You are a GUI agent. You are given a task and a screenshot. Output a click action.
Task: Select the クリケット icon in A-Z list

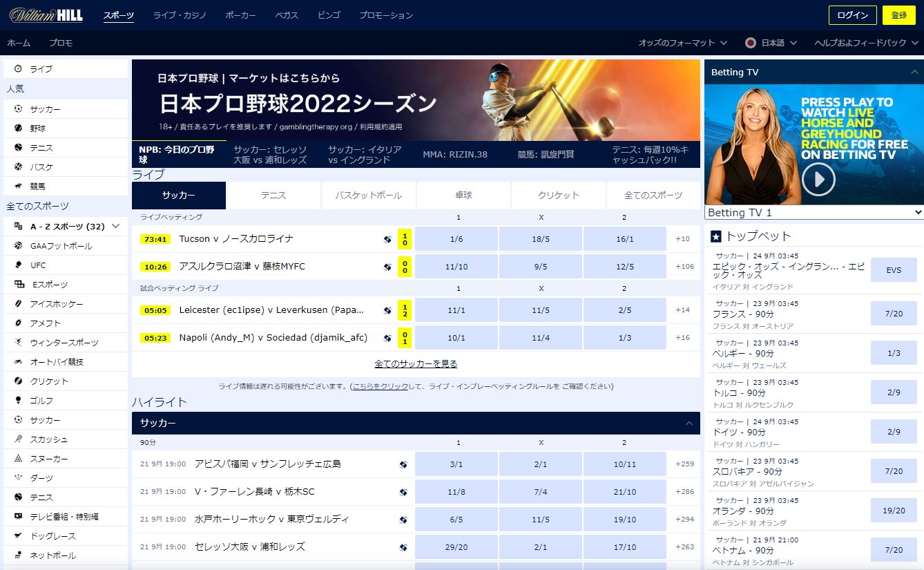click(18, 381)
